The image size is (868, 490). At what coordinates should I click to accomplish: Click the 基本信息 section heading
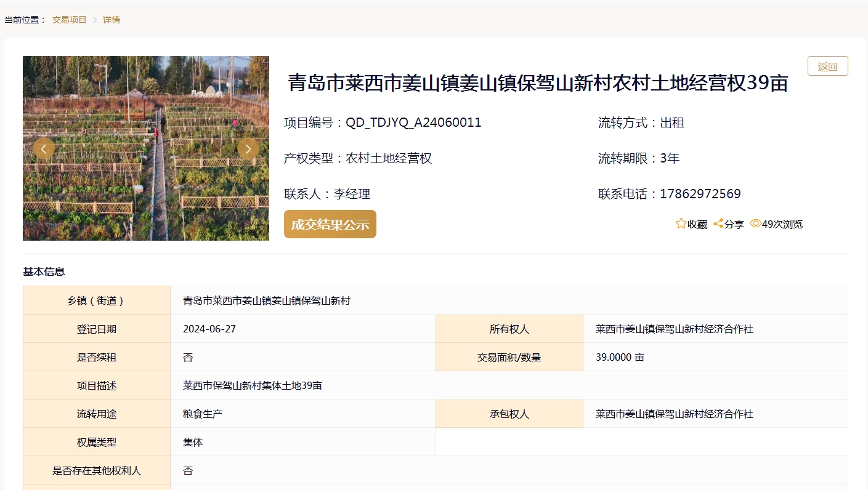(44, 271)
